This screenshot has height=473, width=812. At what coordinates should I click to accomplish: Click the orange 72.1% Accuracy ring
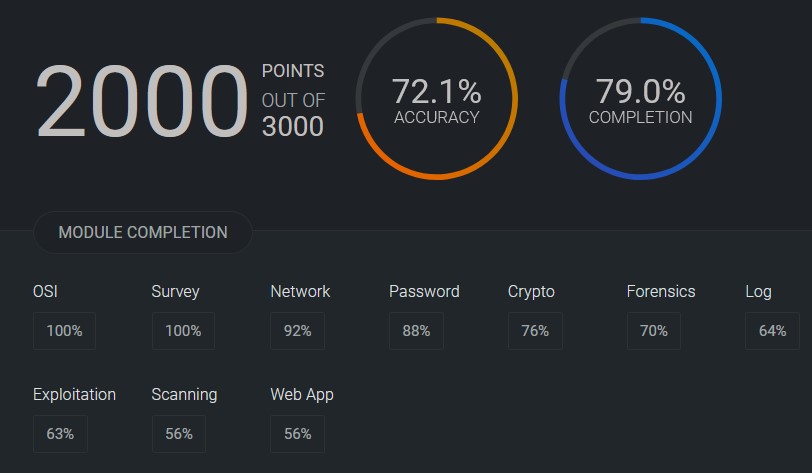[x=437, y=98]
